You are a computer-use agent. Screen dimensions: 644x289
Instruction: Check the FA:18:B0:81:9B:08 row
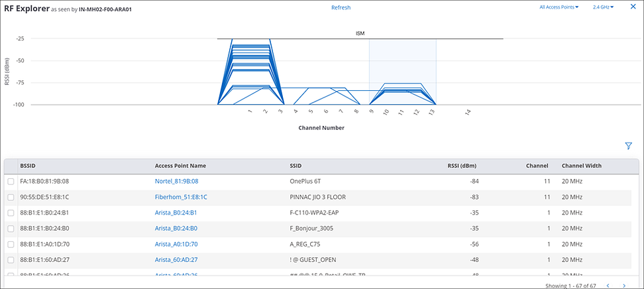click(x=11, y=182)
